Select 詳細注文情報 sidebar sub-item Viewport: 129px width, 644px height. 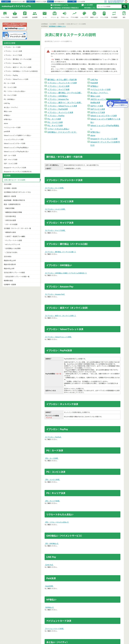(21, 208)
